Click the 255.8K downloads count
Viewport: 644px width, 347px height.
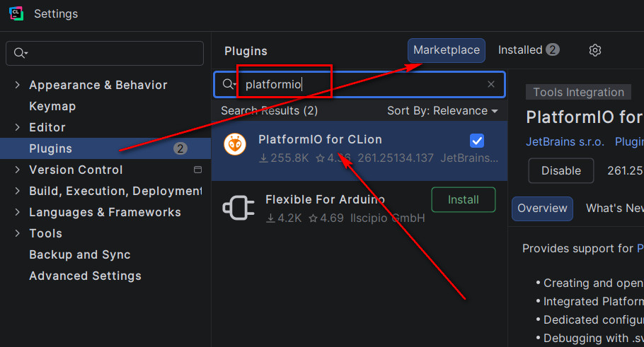click(x=284, y=158)
